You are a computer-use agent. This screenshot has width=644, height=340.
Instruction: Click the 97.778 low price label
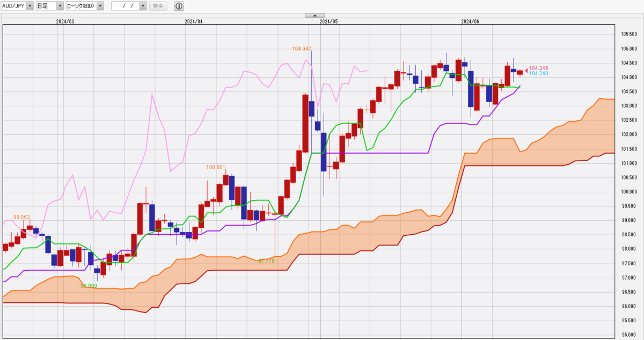(x=266, y=261)
